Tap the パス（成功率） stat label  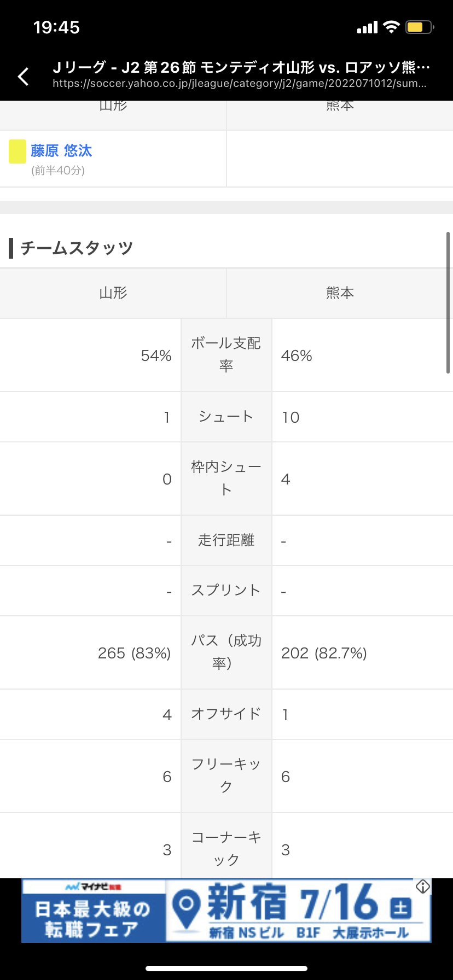pos(226,652)
